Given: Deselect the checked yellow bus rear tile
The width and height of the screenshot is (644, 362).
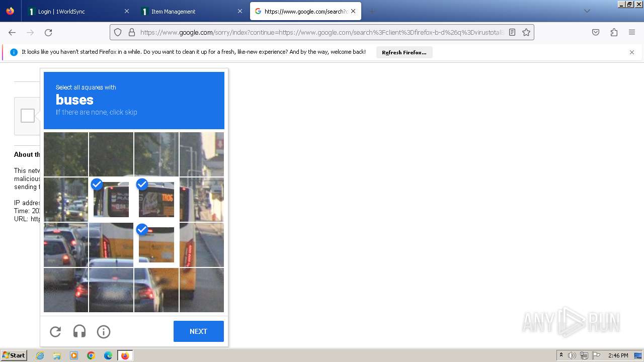Looking at the screenshot, I should point(156,245).
